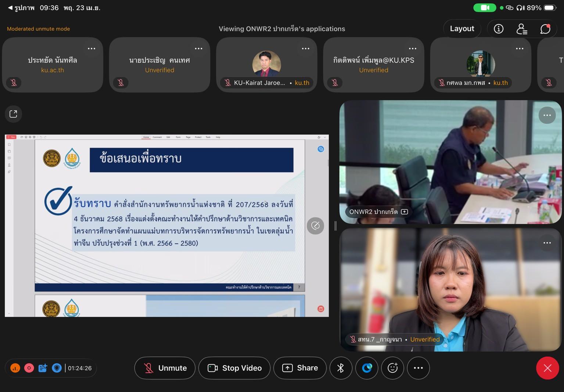Open the Layout options
564x392 pixels.
[462, 29]
